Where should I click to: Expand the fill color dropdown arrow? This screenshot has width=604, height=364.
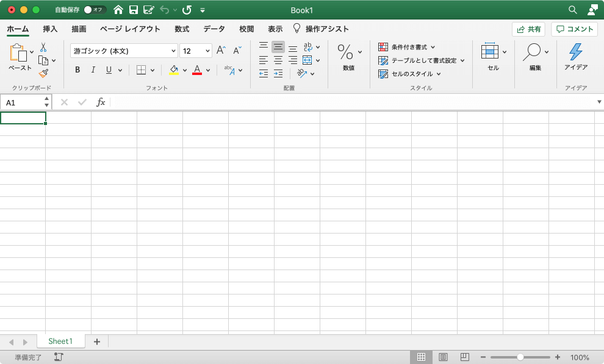[x=185, y=70]
